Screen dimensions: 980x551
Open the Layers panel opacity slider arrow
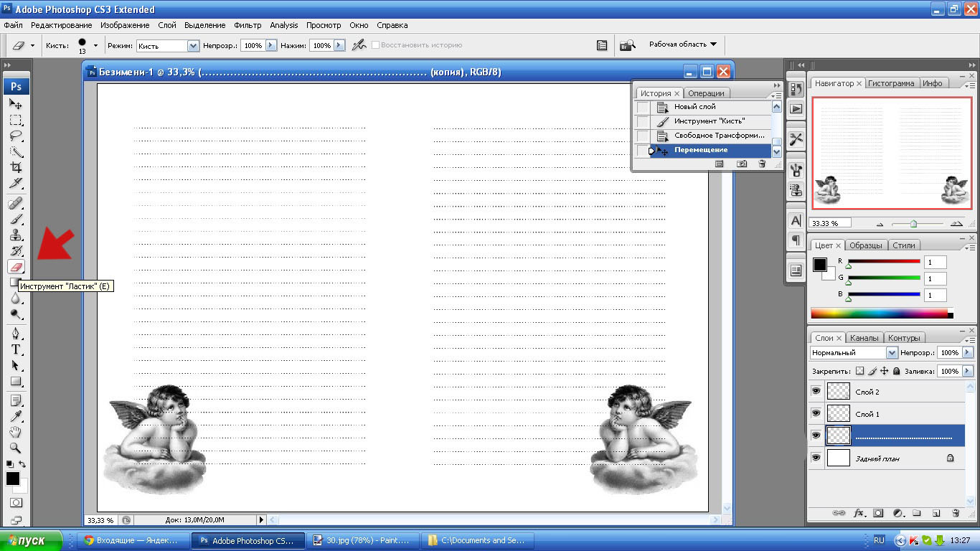968,353
